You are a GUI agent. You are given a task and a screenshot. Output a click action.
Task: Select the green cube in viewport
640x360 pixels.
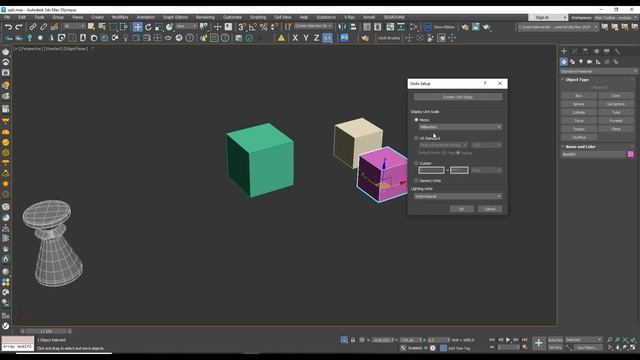point(260,160)
